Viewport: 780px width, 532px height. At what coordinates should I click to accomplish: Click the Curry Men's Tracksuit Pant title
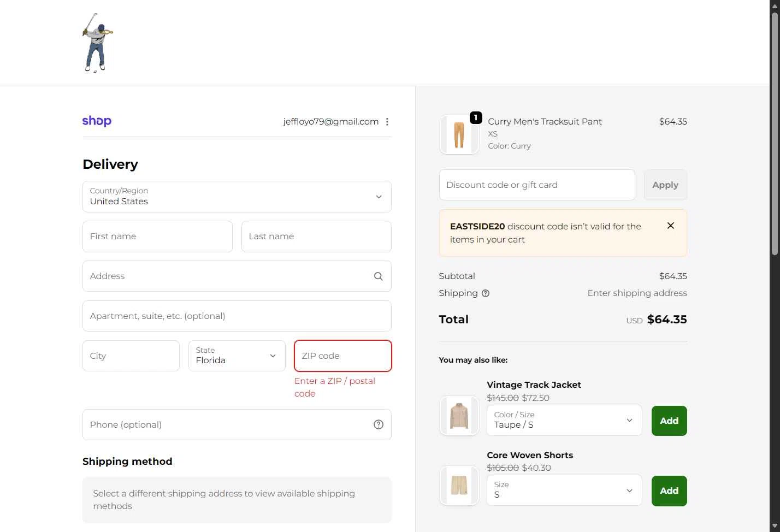pos(545,122)
